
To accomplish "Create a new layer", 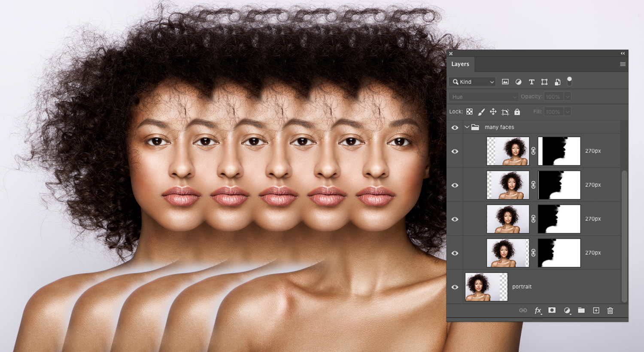I will coord(596,310).
